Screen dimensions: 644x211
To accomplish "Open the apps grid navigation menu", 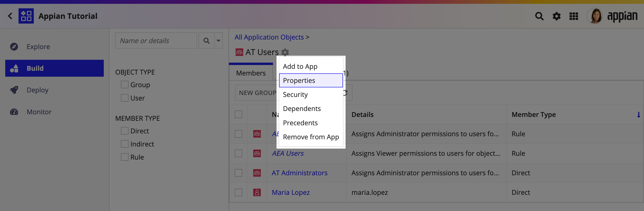I will tap(574, 16).
